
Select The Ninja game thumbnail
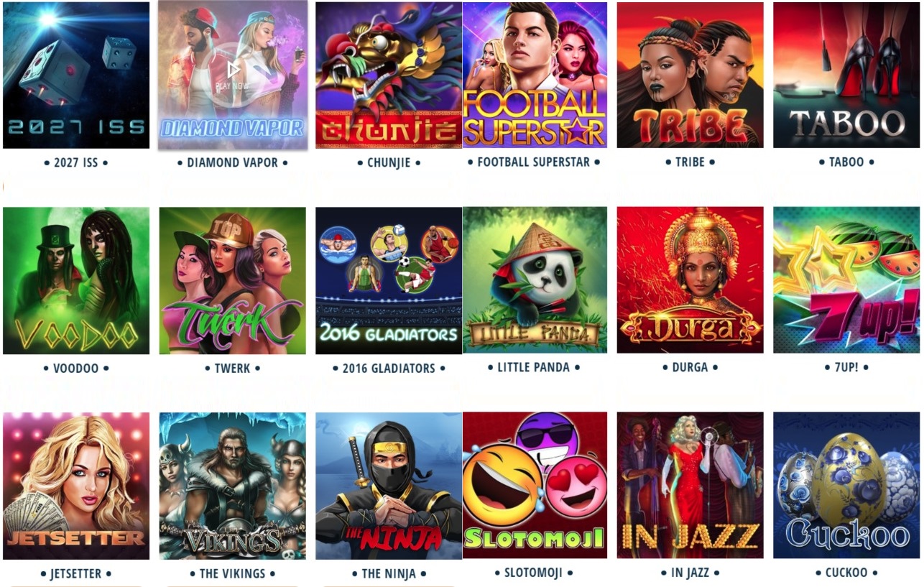tap(389, 486)
